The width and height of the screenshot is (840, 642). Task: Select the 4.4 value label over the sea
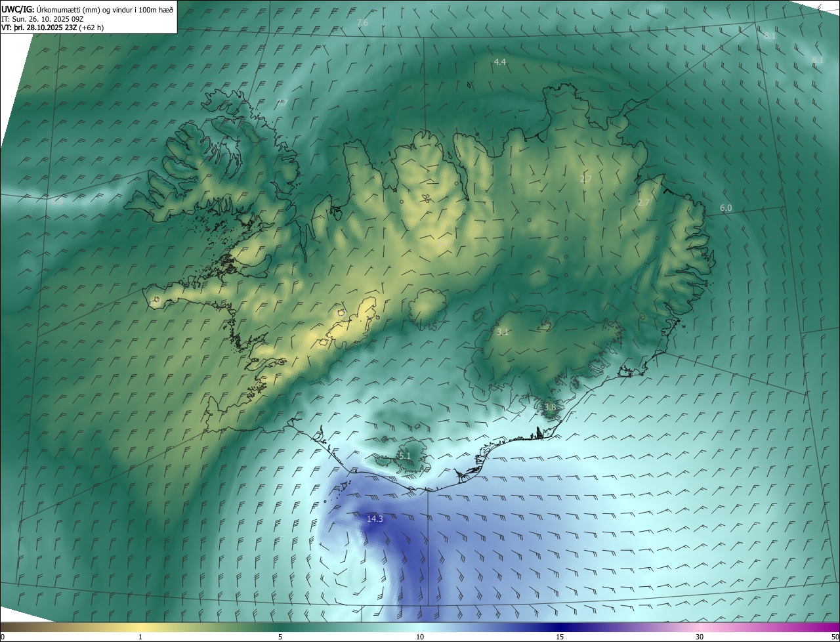tap(500, 62)
